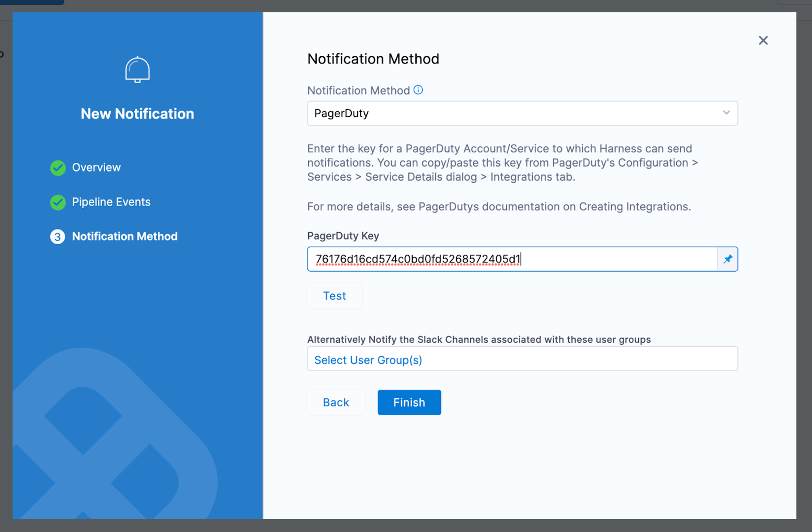Go back using the Back button

coord(335,402)
